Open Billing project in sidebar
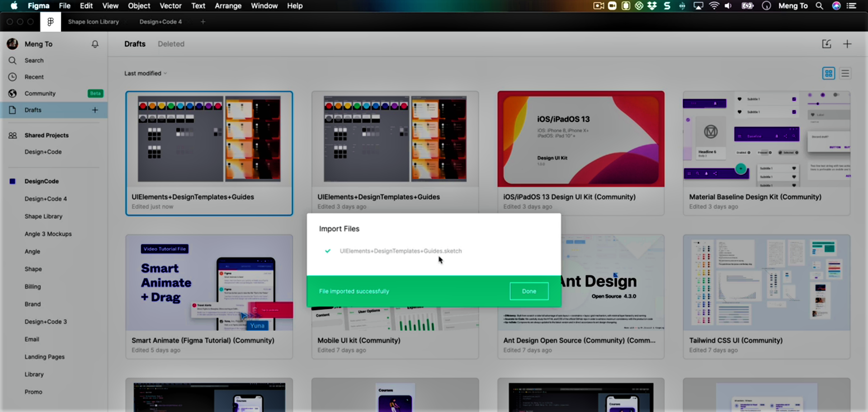 coord(33,286)
